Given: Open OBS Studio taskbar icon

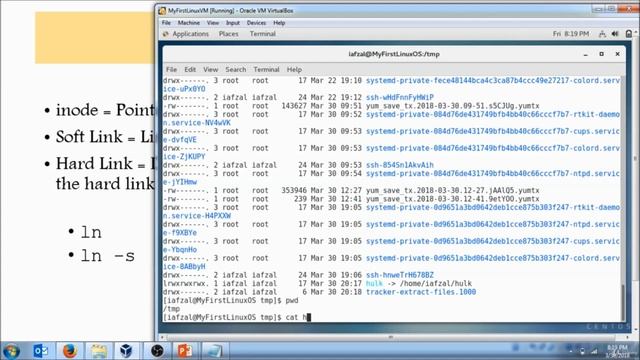Looking at the screenshot, I should [x=157, y=351].
